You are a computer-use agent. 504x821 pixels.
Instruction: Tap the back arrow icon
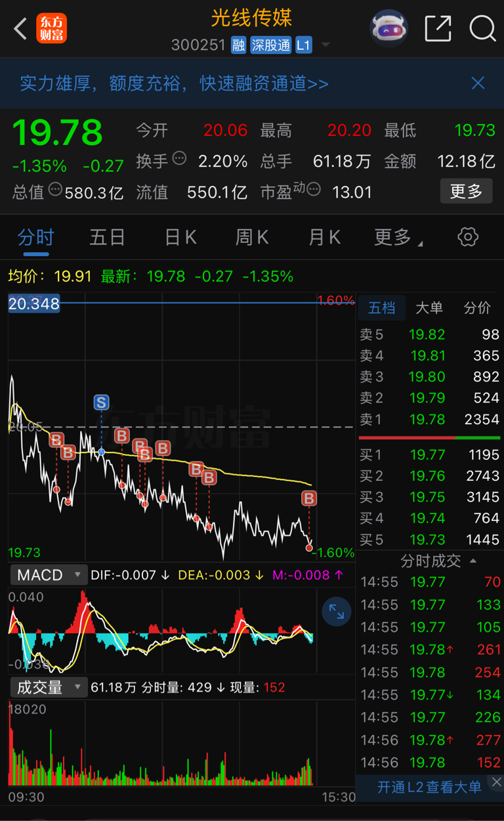click(x=20, y=29)
